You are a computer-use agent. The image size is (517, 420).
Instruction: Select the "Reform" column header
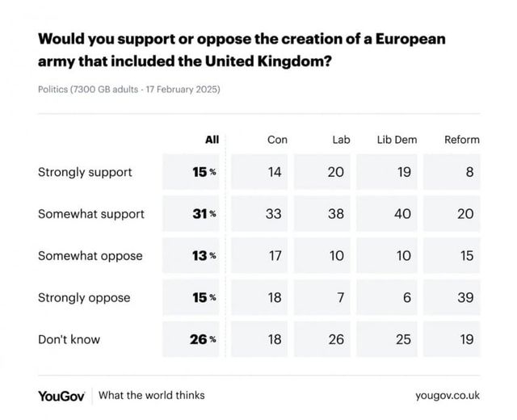[462, 140]
